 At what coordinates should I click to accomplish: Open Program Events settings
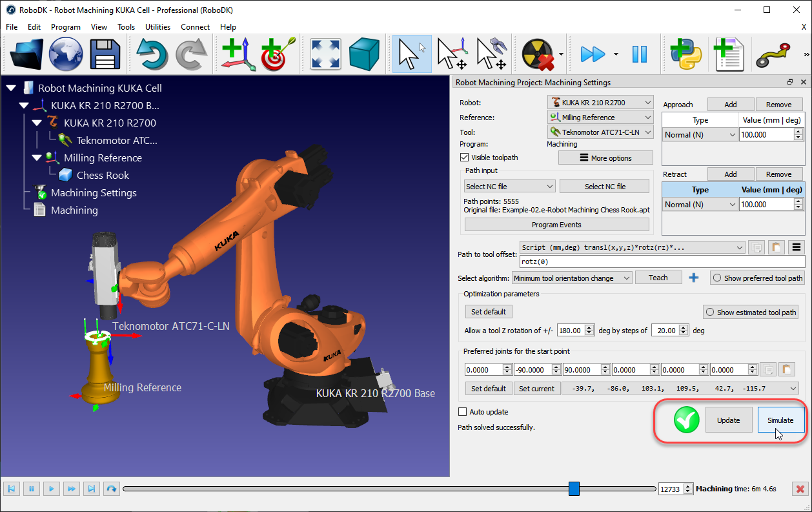tap(556, 224)
